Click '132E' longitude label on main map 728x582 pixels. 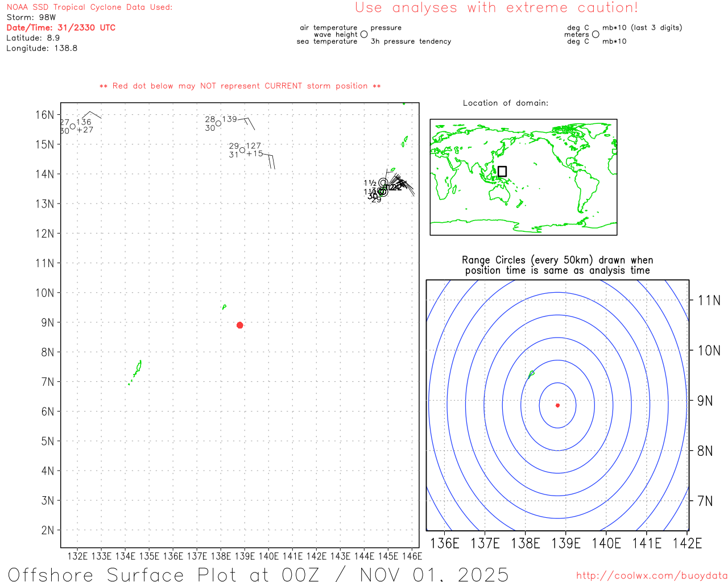pyautogui.click(x=78, y=556)
